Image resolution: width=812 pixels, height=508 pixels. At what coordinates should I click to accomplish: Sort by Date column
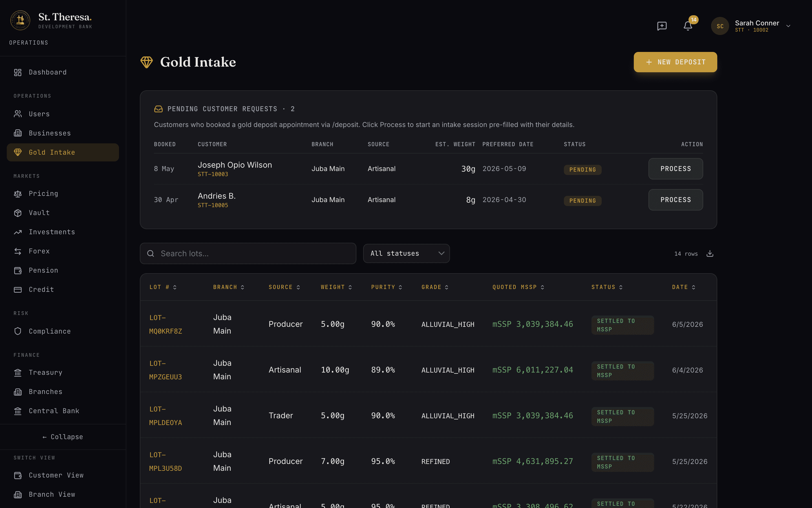pyautogui.click(x=684, y=287)
